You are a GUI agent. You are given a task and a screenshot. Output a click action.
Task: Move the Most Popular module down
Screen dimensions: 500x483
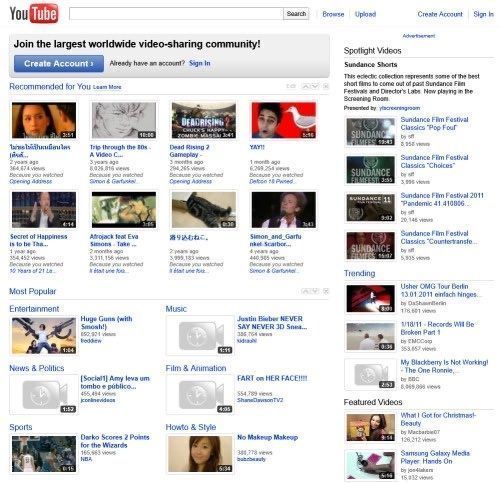(315, 291)
